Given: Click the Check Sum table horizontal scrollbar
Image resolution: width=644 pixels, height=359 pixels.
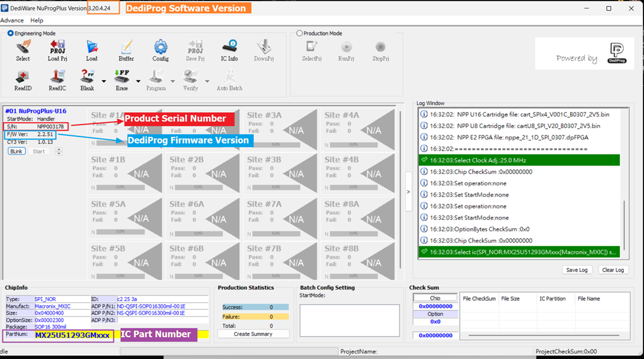Looking at the screenshot, I should click(544, 335).
